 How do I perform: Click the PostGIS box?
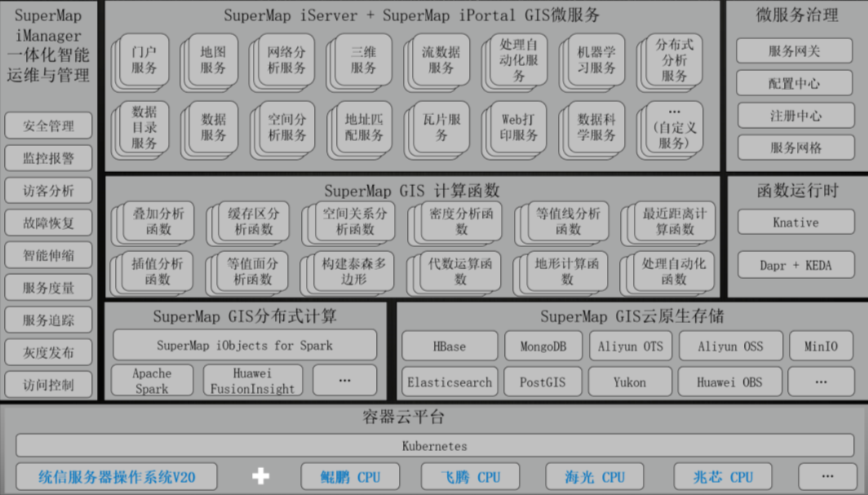click(x=542, y=382)
